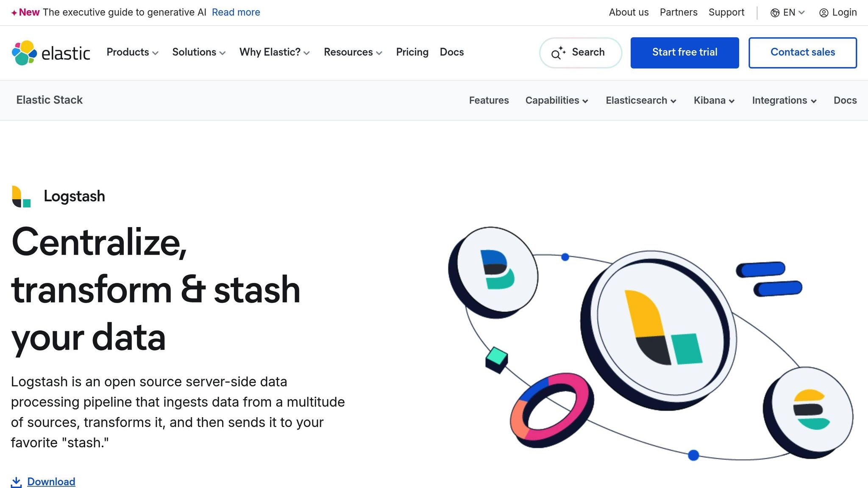Click the Elasticsearch logo in illustration
This screenshot has width=868, height=488.
tap(811, 410)
